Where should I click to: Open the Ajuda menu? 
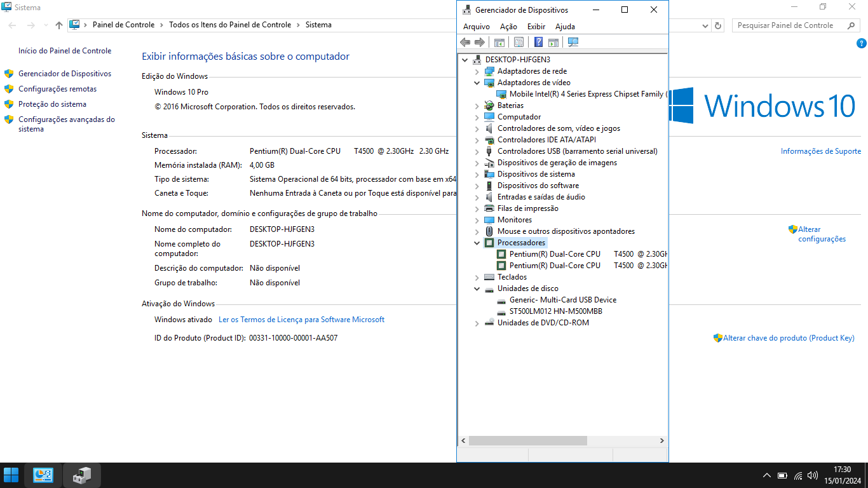tap(565, 27)
